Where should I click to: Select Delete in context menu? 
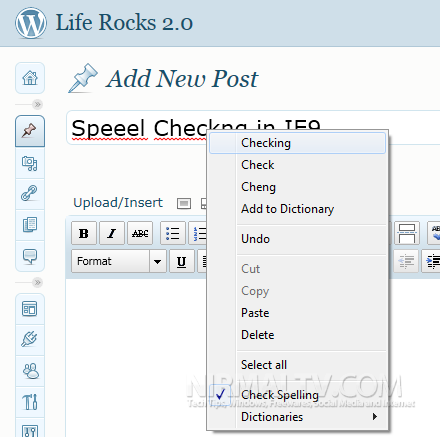[297, 335]
